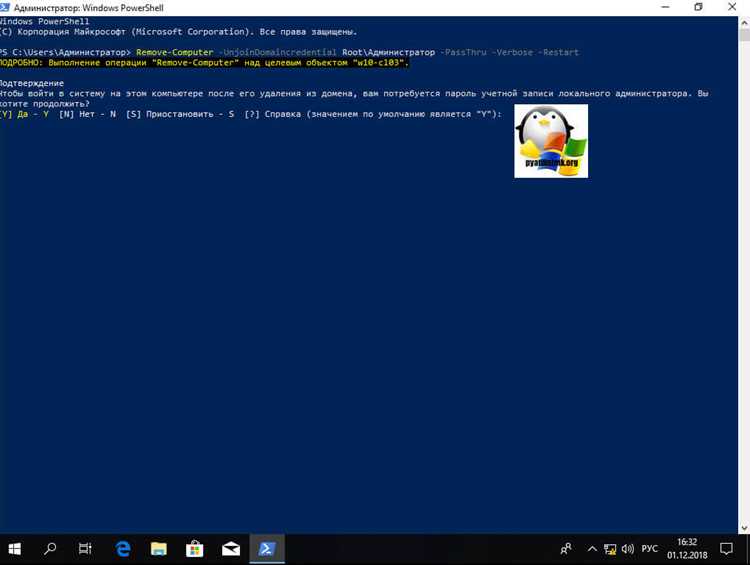
Task: Click scrollbar down arrow in console
Action: click(744, 528)
